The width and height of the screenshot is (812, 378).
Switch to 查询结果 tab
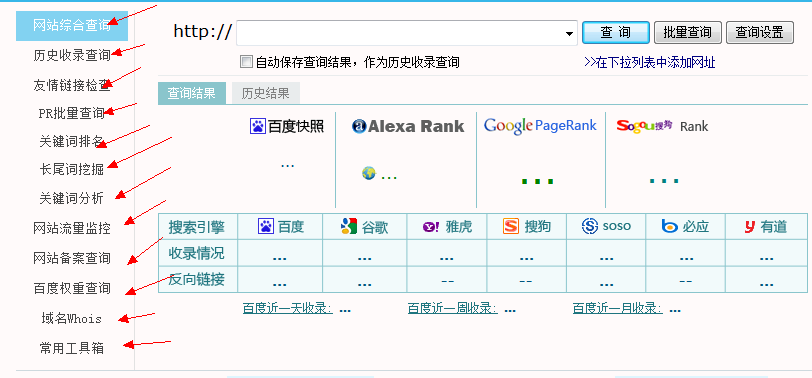pyautogui.click(x=192, y=93)
